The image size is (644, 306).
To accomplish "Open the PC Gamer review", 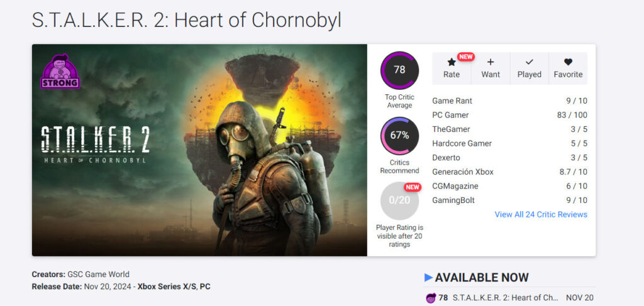I will 450,115.
